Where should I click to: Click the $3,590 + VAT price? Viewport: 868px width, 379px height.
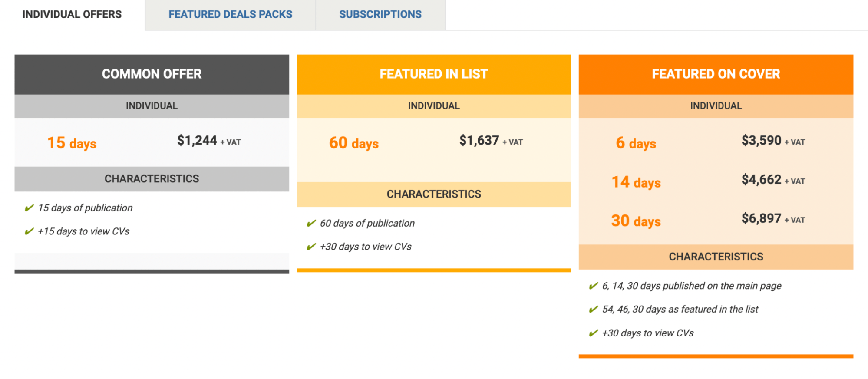coord(773,141)
